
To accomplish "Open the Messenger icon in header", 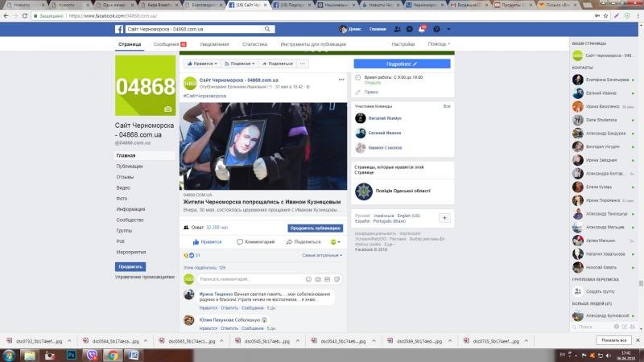I will point(410,29).
